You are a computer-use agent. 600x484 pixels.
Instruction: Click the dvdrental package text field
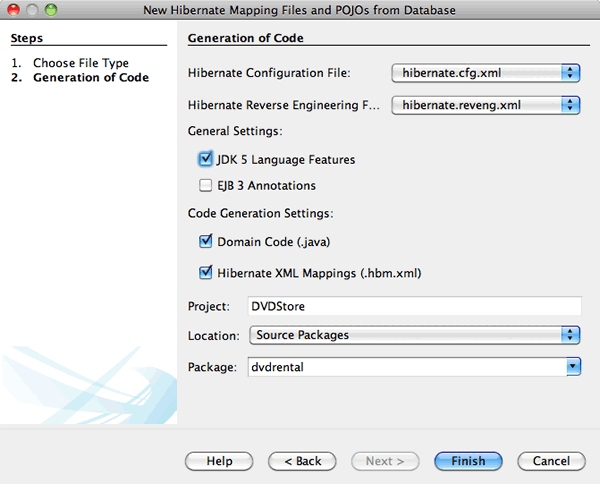[405, 367]
